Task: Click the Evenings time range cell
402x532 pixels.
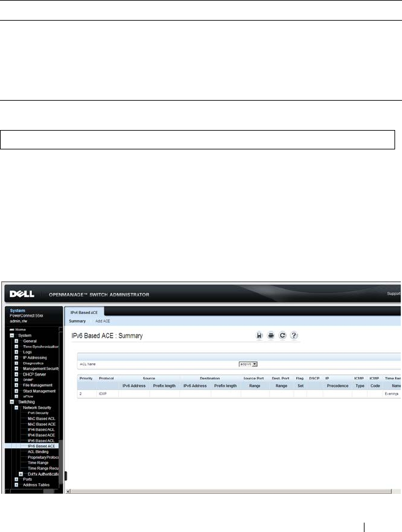Action: pyautogui.click(x=391, y=394)
